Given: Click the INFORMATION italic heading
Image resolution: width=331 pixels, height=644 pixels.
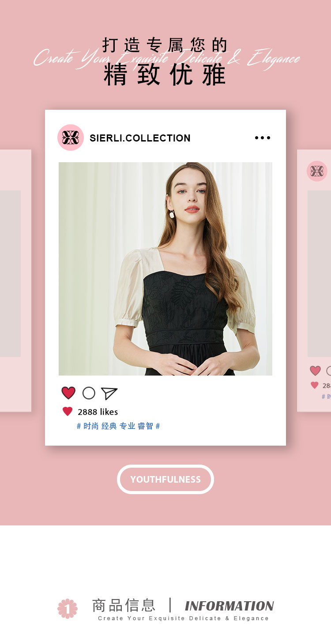Looking at the screenshot, I should [229, 606].
